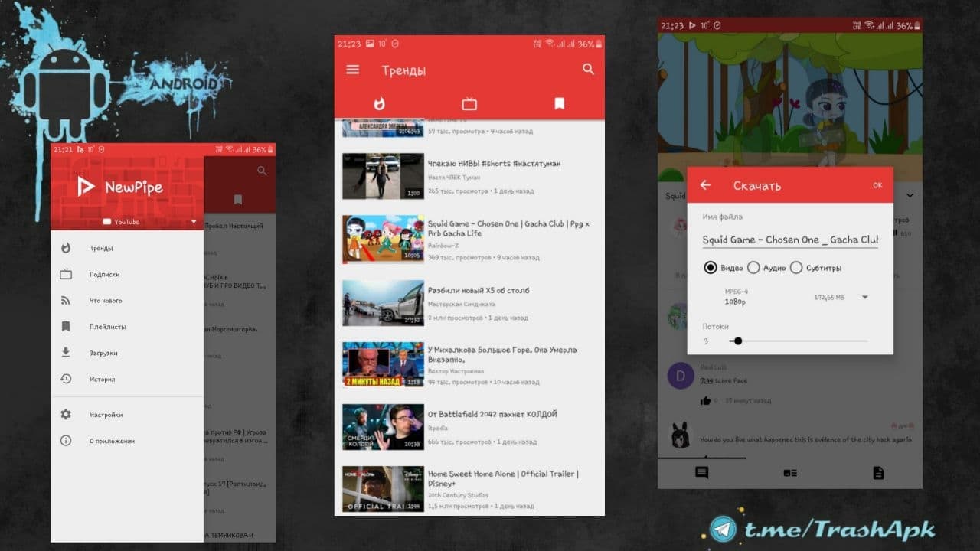Tap the purple D commenter avatar
The image size is (980, 551).
(x=681, y=375)
